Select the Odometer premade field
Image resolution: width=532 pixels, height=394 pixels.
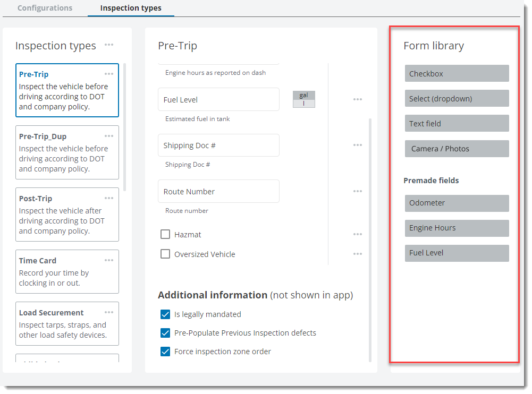457,203
